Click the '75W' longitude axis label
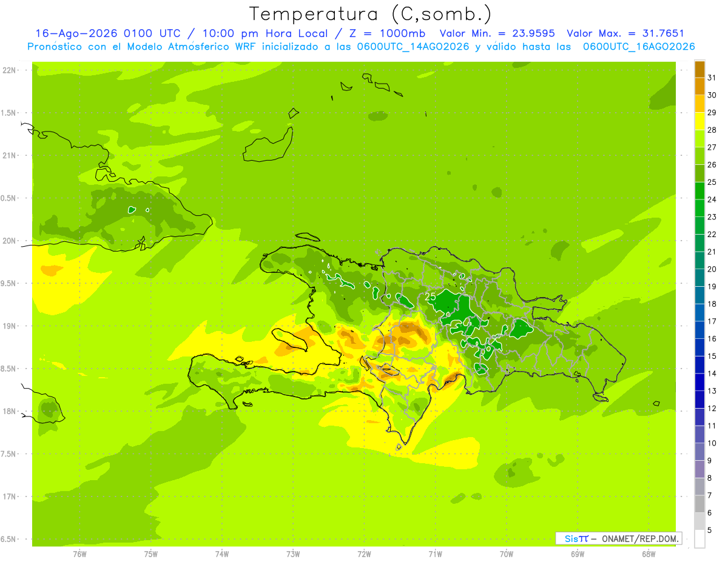The width and height of the screenshot is (728, 562). pyautogui.click(x=150, y=554)
